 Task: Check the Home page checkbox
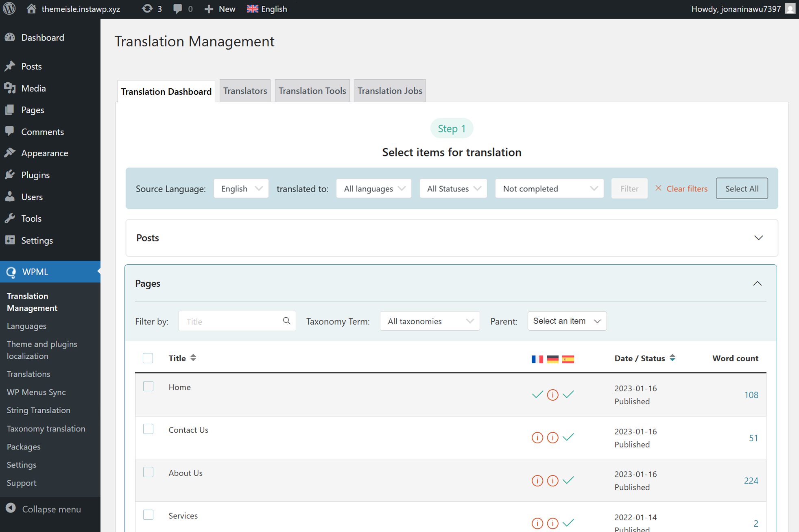pyautogui.click(x=148, y=386)
